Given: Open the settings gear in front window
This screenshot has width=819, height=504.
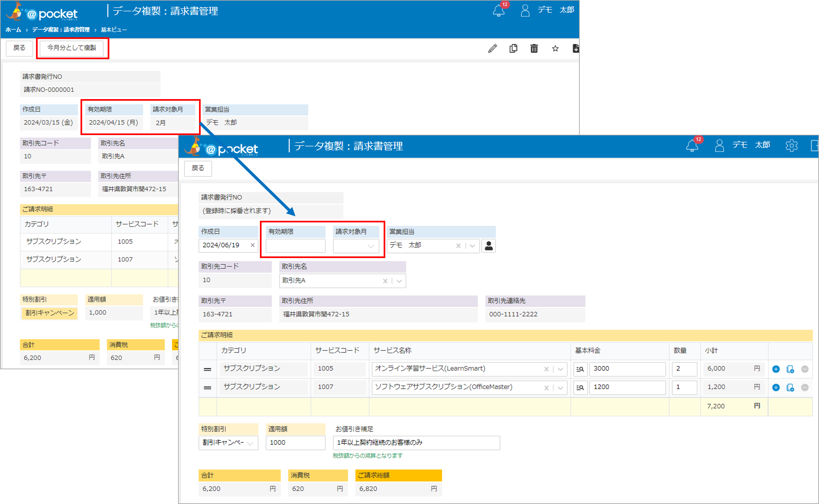Looking at the screenshot, I should [792, 146].
